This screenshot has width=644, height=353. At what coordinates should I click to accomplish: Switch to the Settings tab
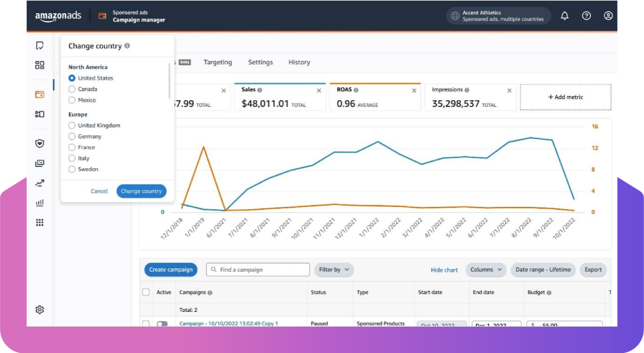click(260, 62)
